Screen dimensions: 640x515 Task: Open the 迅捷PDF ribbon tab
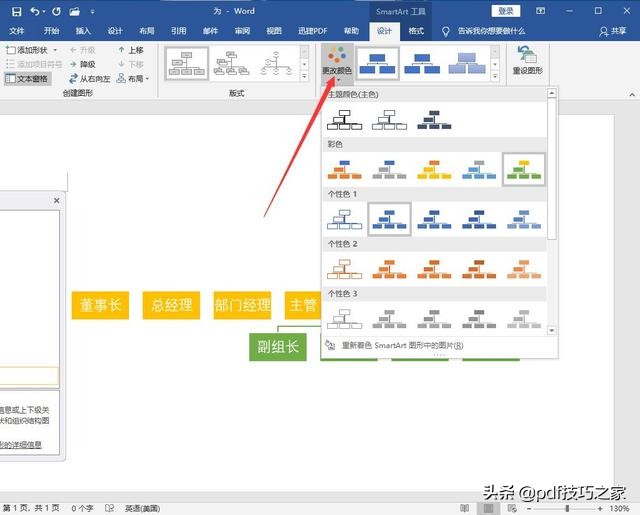coord(313,31)
